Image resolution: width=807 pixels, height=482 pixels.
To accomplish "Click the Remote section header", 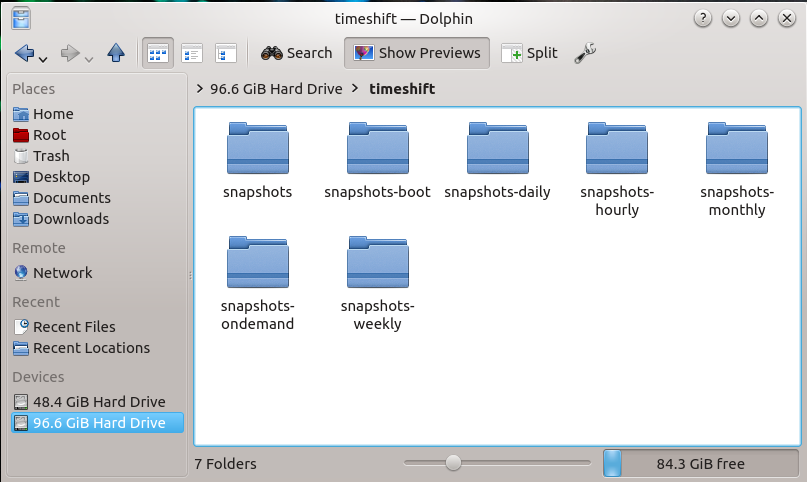I will click(39, 248).
